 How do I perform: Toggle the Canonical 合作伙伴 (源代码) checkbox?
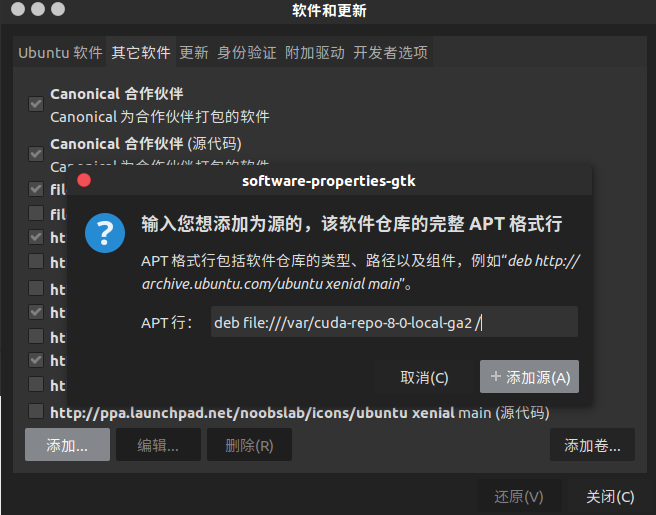36,154
